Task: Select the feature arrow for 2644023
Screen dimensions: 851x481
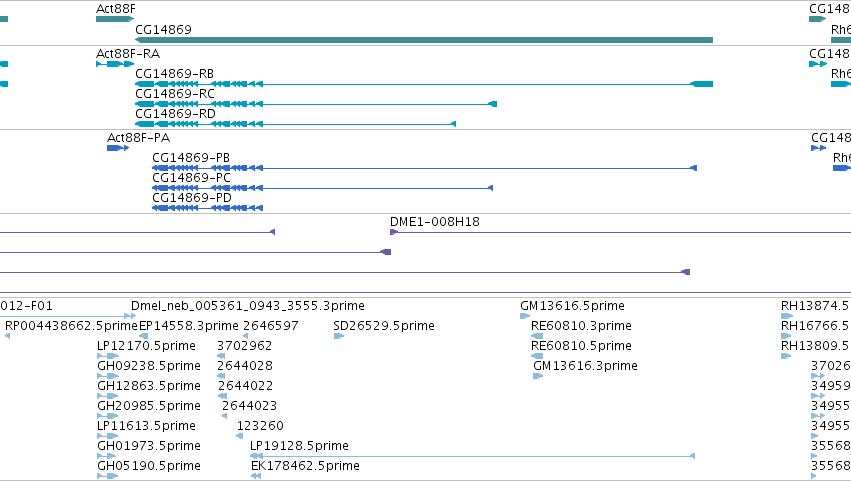Action: (x=225, y=416)
